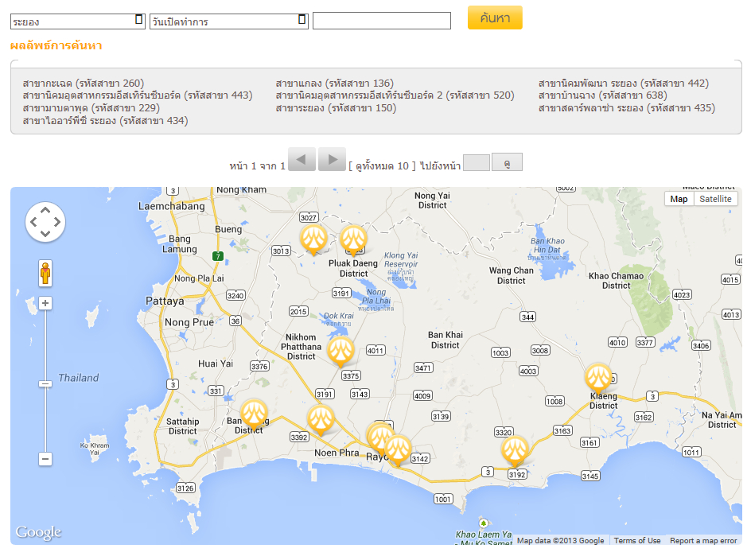Switch to the Map view tab
The height and width of the screenshot is (560, 751).
click(679, 199)
